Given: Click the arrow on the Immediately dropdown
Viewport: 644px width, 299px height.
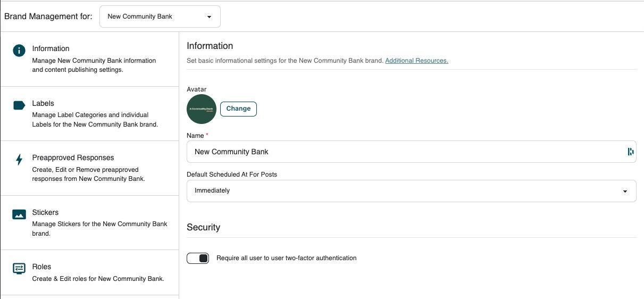Looking at the screenshot, I should tap(625, 192).
